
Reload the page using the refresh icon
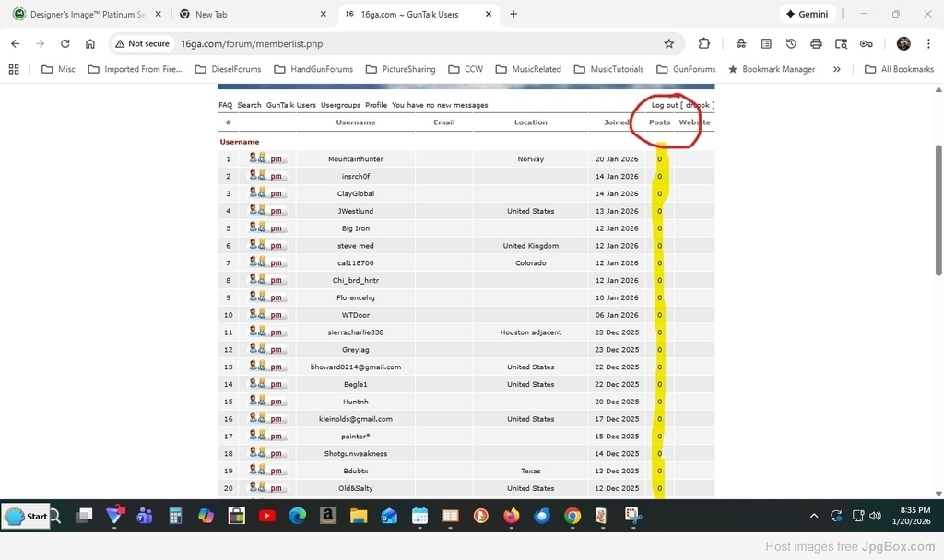pyautogui.click(x=65, y=43)
